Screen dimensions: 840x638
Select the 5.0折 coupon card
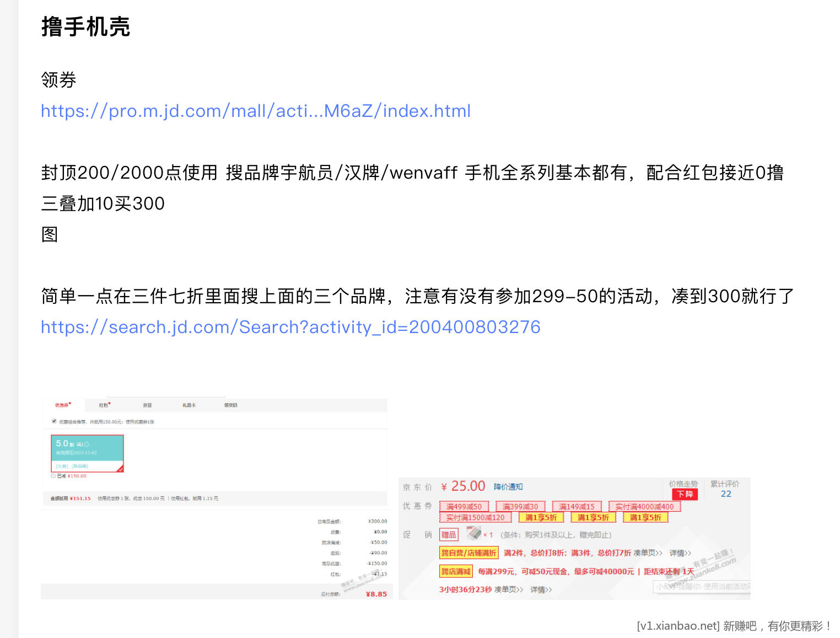click(87, 453)
